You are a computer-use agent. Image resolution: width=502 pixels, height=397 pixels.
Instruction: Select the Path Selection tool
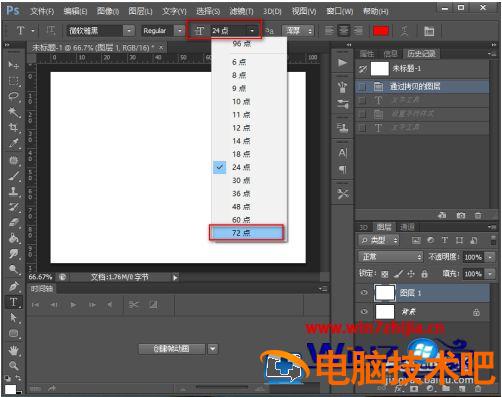click(13, 318)
